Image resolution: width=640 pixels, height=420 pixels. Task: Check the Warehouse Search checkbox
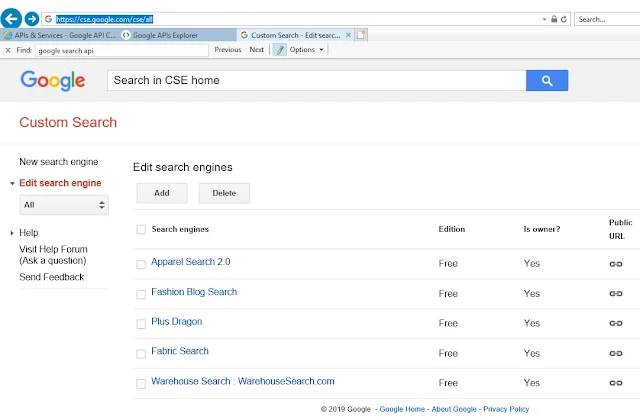pos(141,384)
